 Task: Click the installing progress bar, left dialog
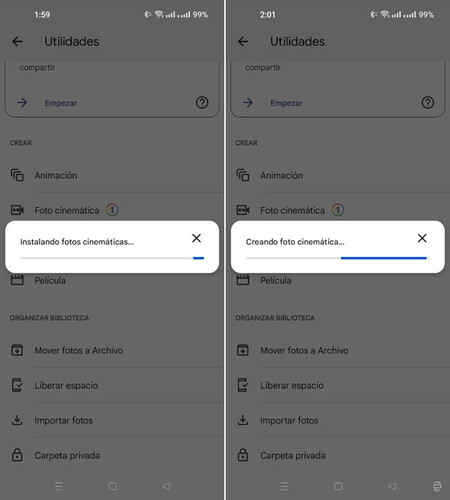pyautogui.click(x=112, y=258)
